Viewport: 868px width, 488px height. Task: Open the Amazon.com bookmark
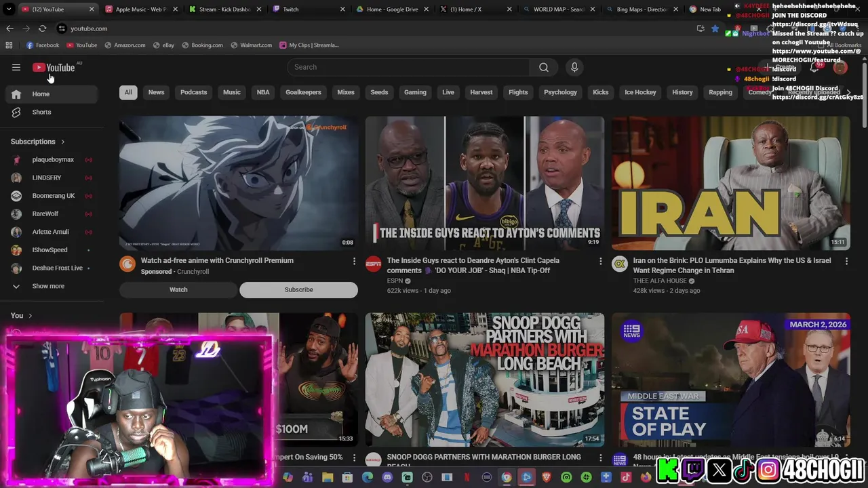pyautogui.click(x=125, y=45)
